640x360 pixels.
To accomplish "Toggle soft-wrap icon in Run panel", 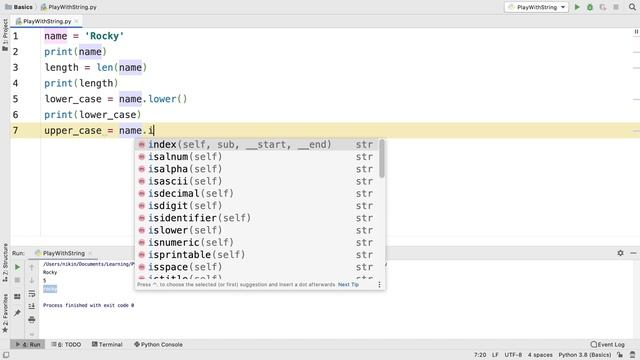I will 32,293.
